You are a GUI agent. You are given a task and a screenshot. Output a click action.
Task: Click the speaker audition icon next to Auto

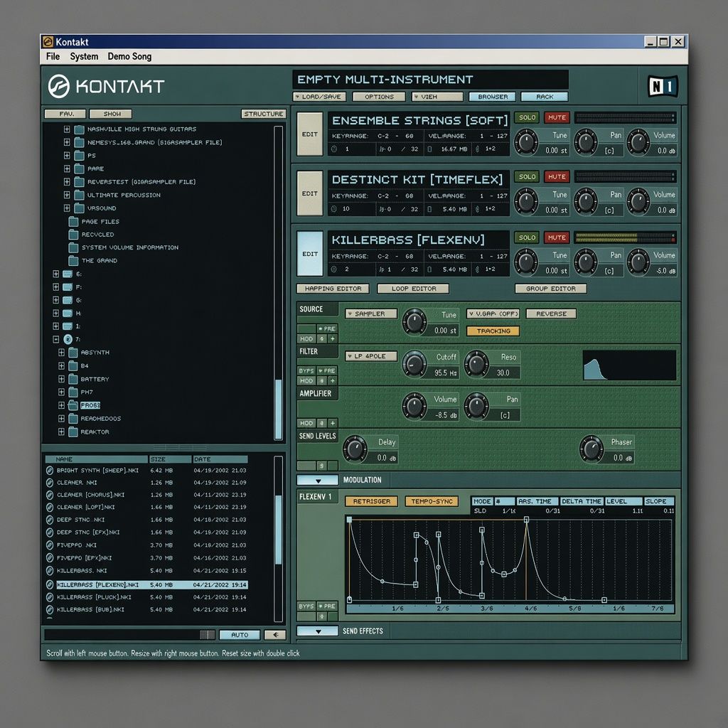coord(275,635)
